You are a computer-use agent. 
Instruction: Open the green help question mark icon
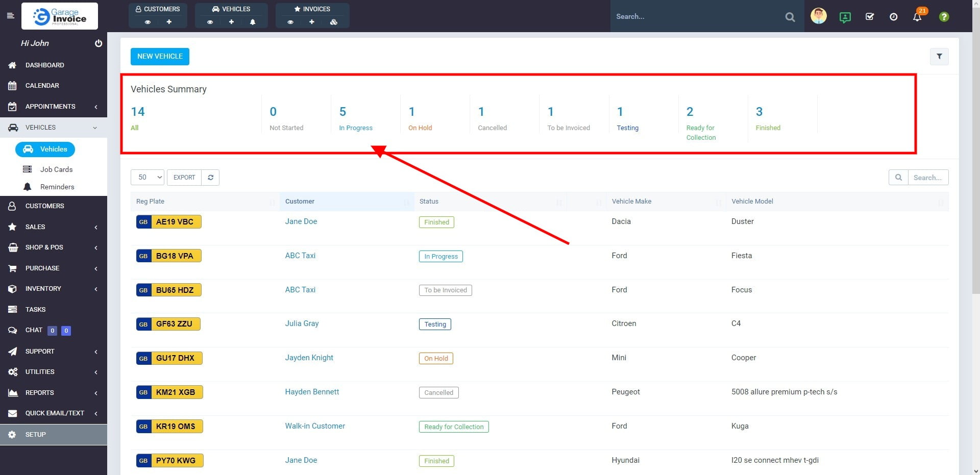[x=944, y=17]
